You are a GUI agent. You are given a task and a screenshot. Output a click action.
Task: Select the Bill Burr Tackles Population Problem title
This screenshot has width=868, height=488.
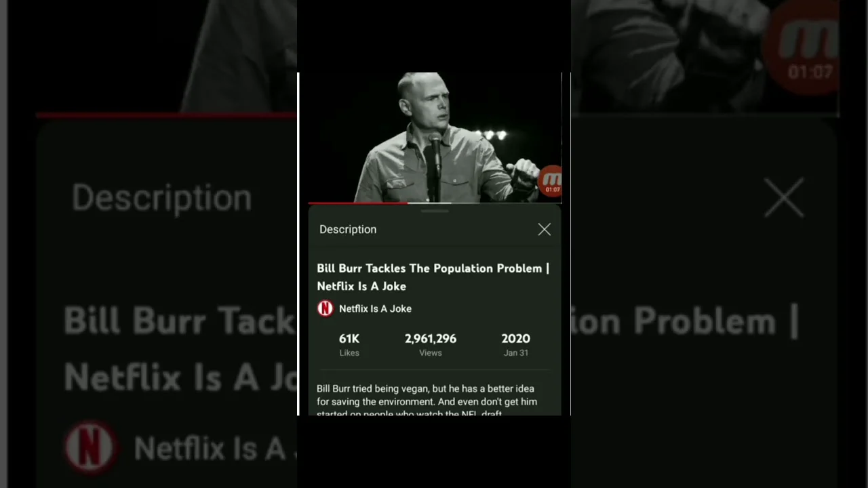(x=433, y=277)
